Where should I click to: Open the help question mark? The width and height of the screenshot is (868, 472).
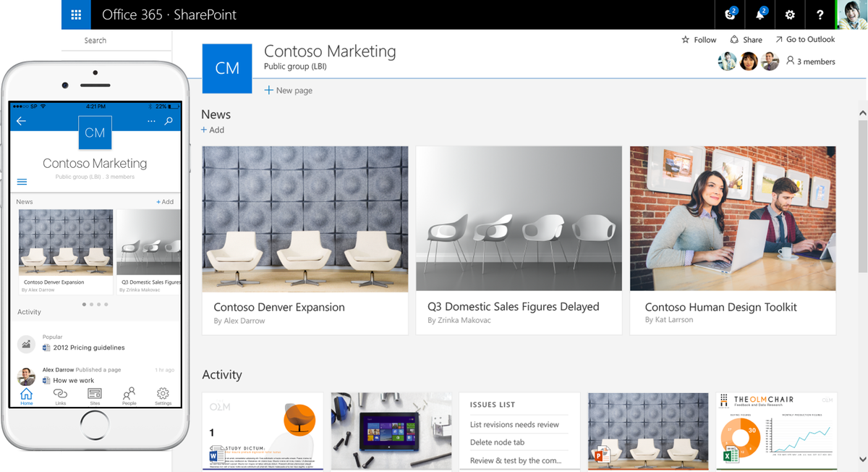(x=820, y=14)
